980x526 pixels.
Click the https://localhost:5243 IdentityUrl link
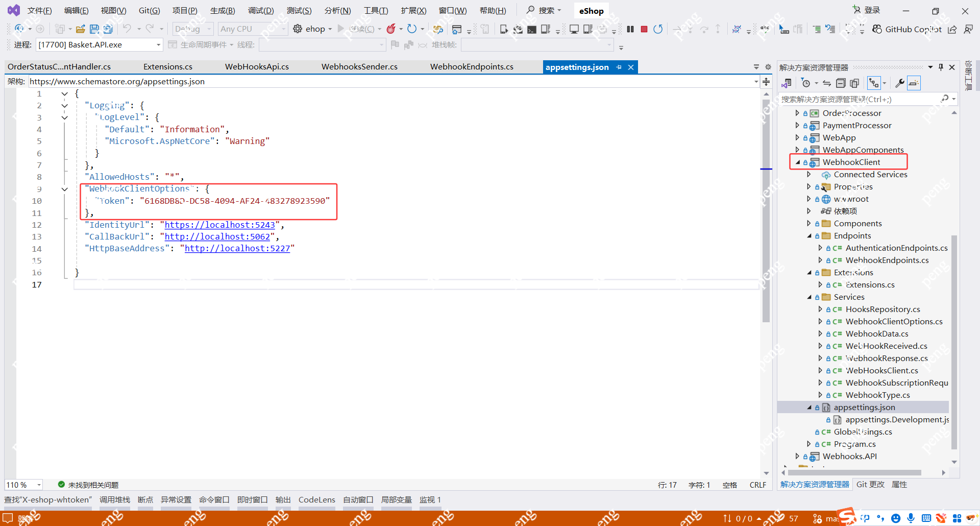tap(219, 225)
